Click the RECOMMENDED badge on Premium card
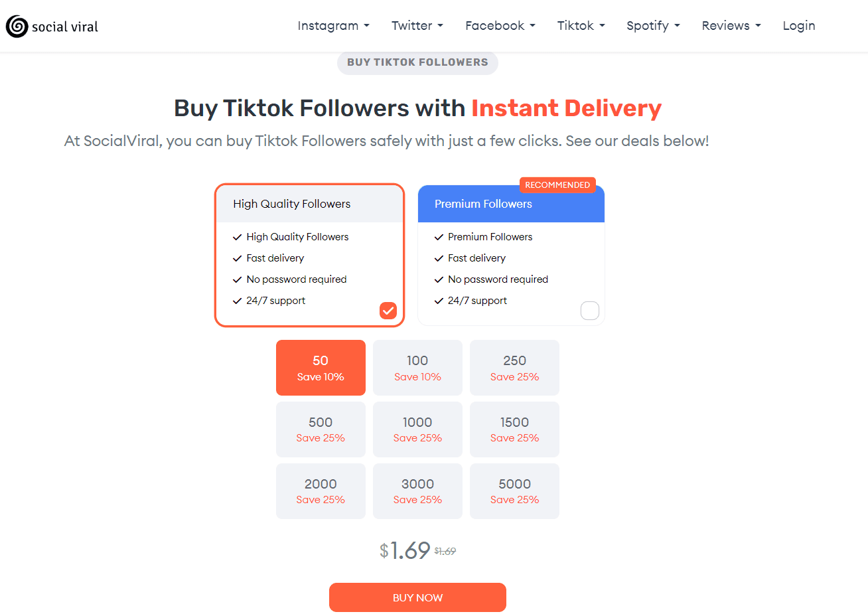The height and width of the screenshot is (616, 868). click(557, 185)
